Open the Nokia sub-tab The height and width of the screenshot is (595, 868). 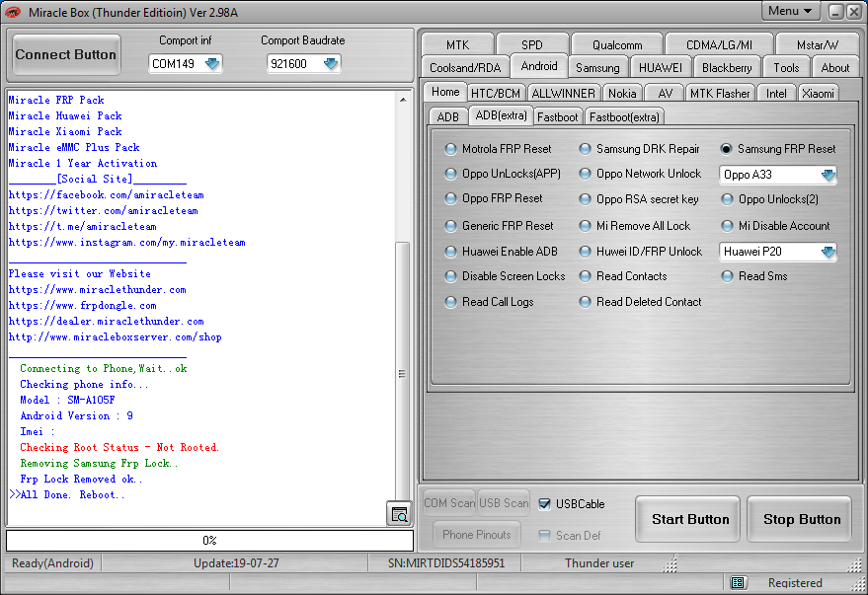622,94
